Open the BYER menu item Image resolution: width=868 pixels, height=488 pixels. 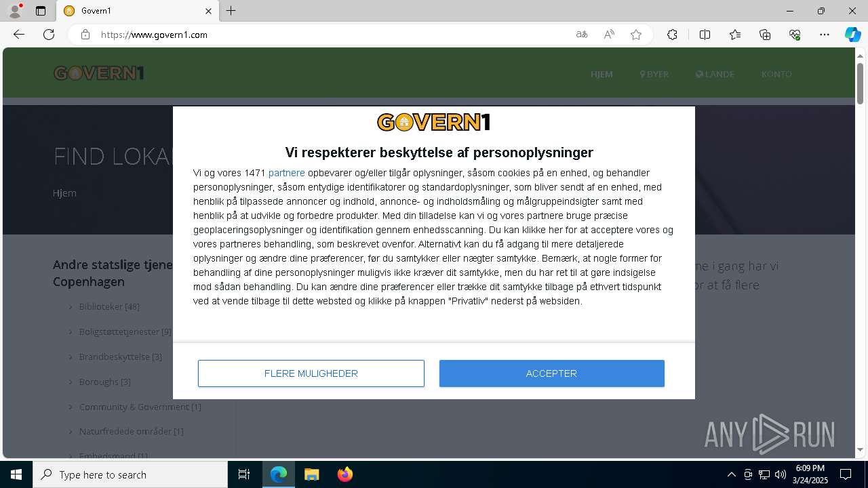pos(654,75)
